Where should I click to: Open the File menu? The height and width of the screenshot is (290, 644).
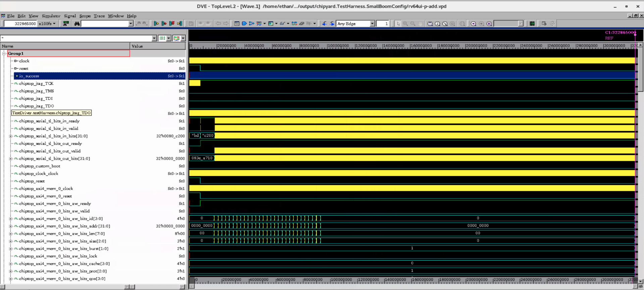pyautogui.click(x=11, y=16)
